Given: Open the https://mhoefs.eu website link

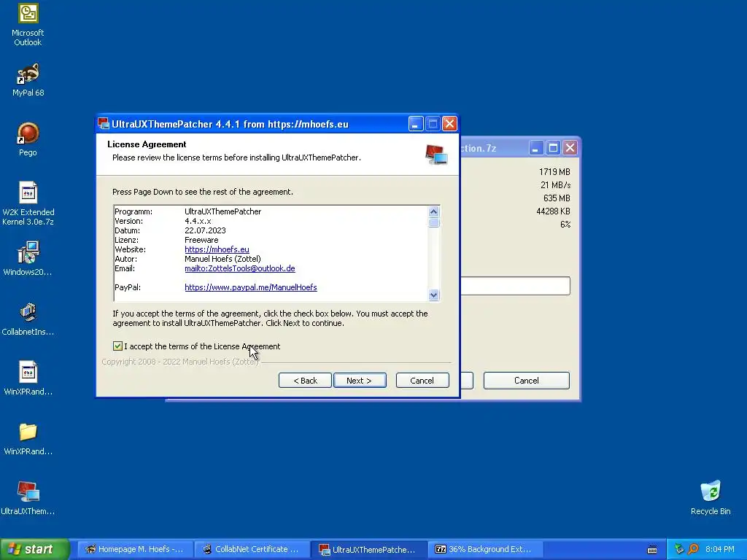Looking at the screenshot, I should coord(217,249).
